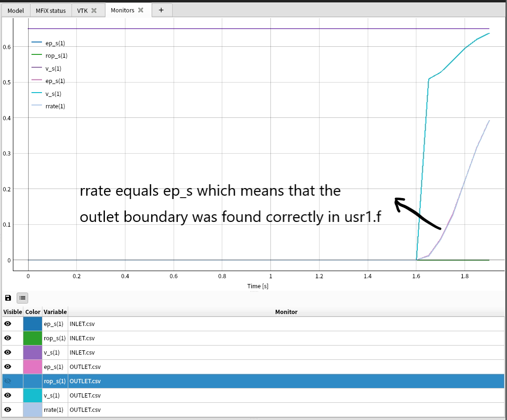507x420 pixels.
Task: Show the hidden rop_s(1) OUTLET.csv curve
Action: pyautogui.click(x=8, y=381)
